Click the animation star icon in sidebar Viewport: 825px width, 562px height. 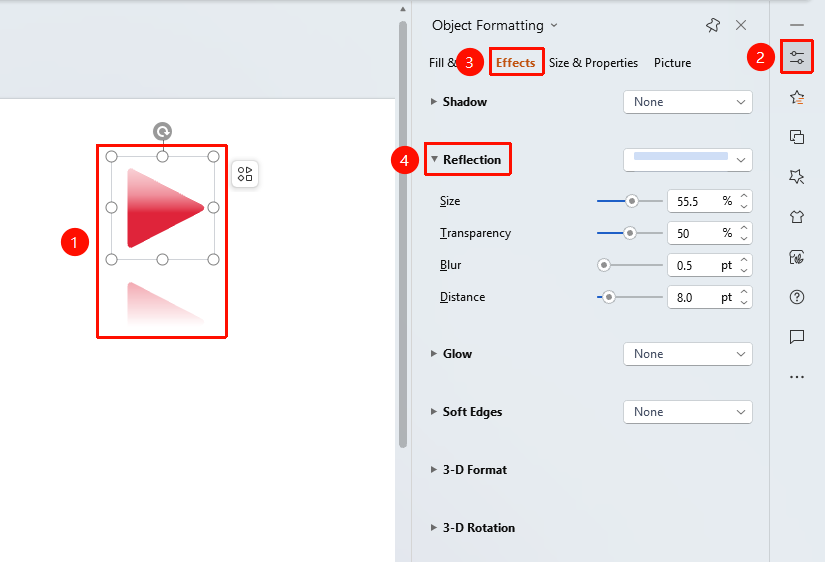[797, 97]
